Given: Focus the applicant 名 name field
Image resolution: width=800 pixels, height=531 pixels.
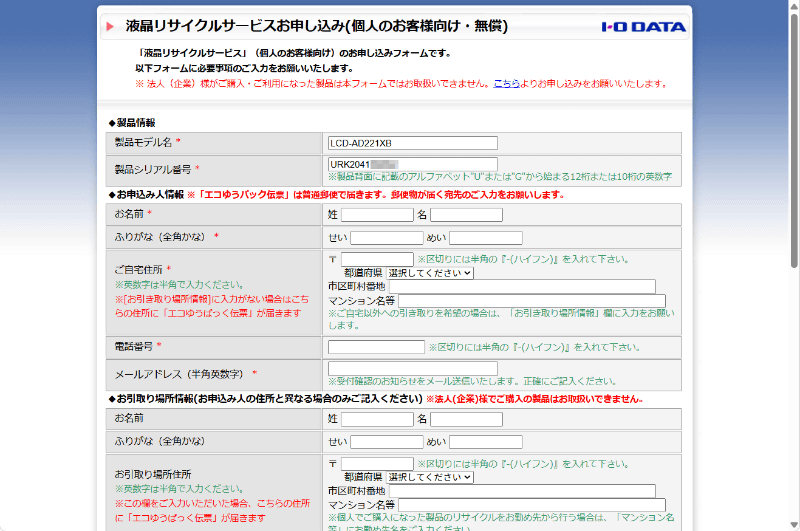Looking at the screenshot, I should click(x=466, y=215).
